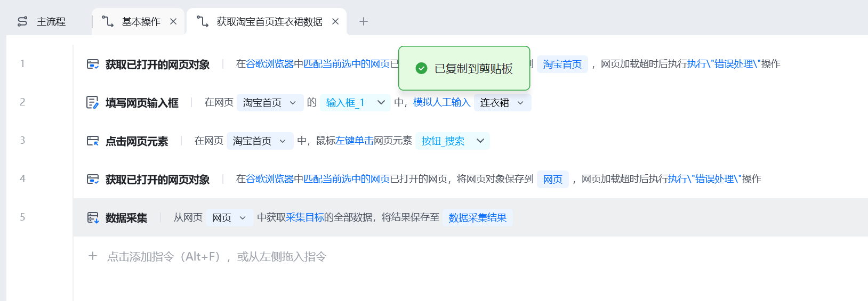Close the 基本操作 tab

click(173, 21)
